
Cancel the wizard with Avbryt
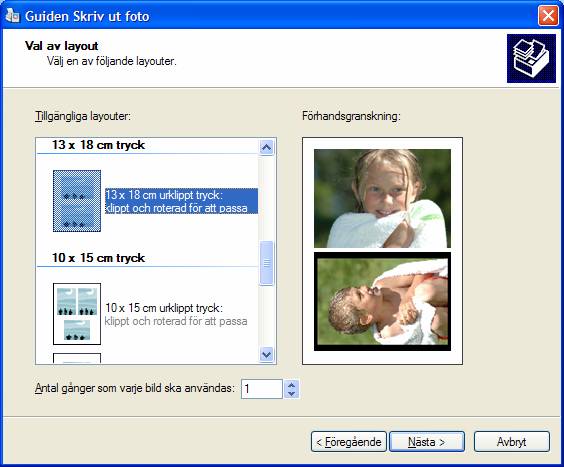coord(512,441)
